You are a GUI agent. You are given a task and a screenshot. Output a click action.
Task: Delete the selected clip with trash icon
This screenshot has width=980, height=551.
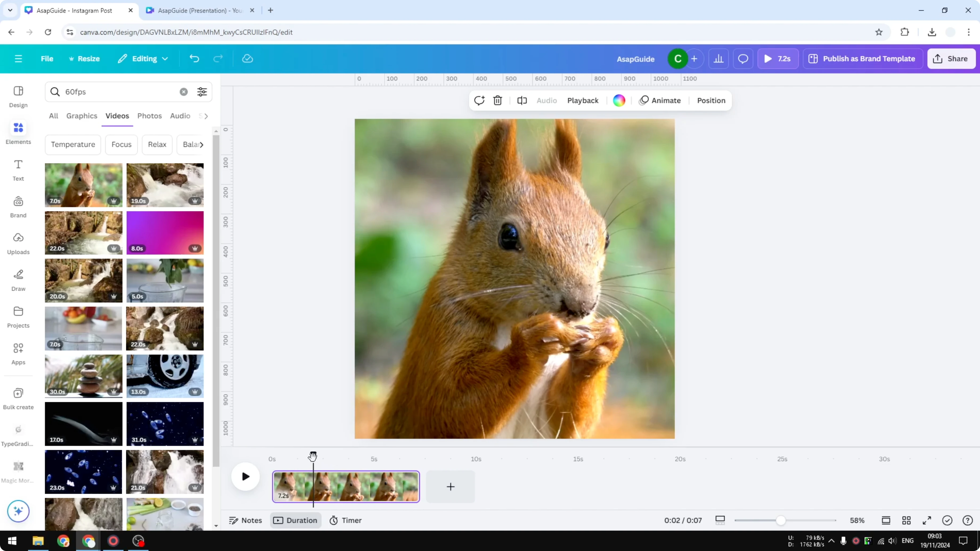(498, 100)
